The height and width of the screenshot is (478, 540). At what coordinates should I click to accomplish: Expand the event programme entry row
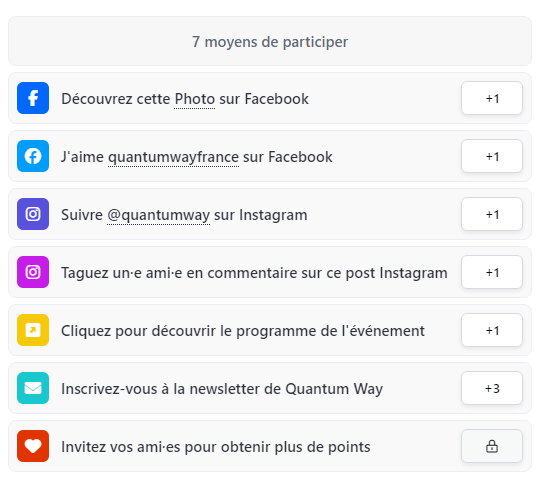(270, 330)
